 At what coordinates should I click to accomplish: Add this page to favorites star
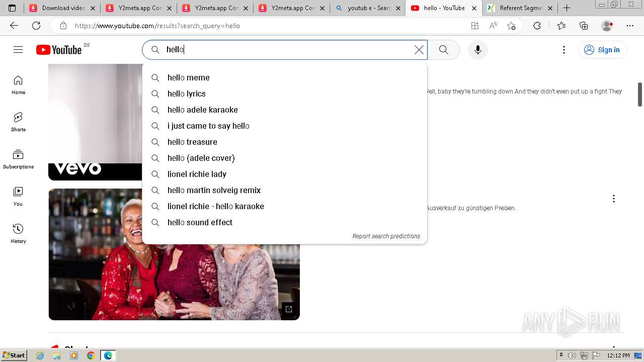tap(512, 26)
